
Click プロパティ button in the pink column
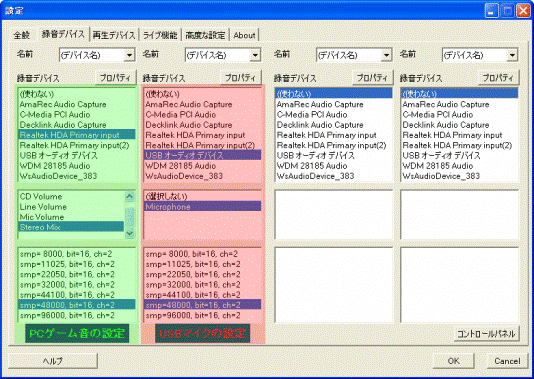[241, 78]
